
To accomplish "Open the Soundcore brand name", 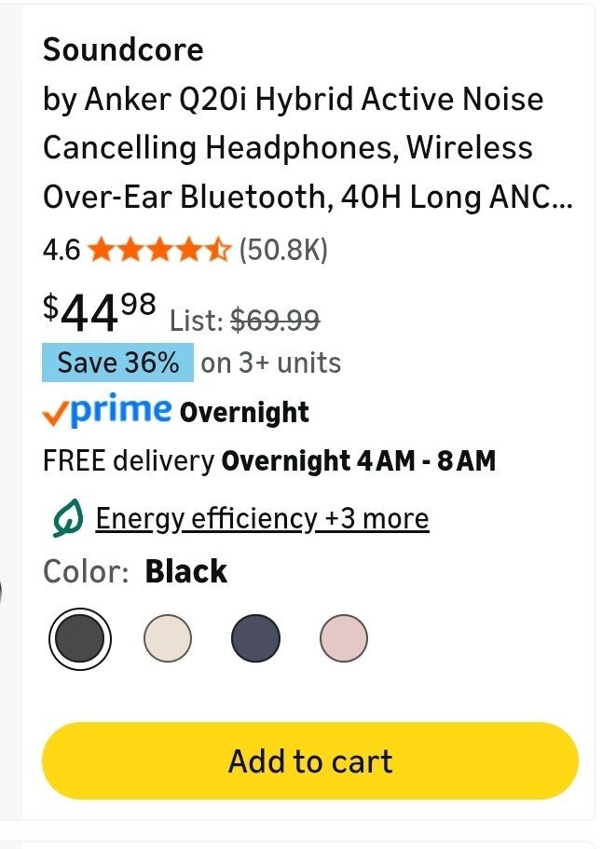I will tap(123, 49).
